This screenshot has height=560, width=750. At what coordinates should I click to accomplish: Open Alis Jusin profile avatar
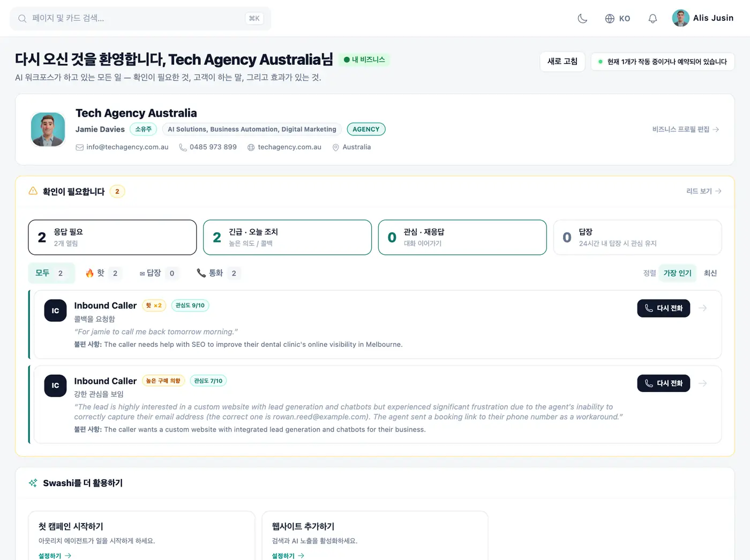(x=680, y=18)
